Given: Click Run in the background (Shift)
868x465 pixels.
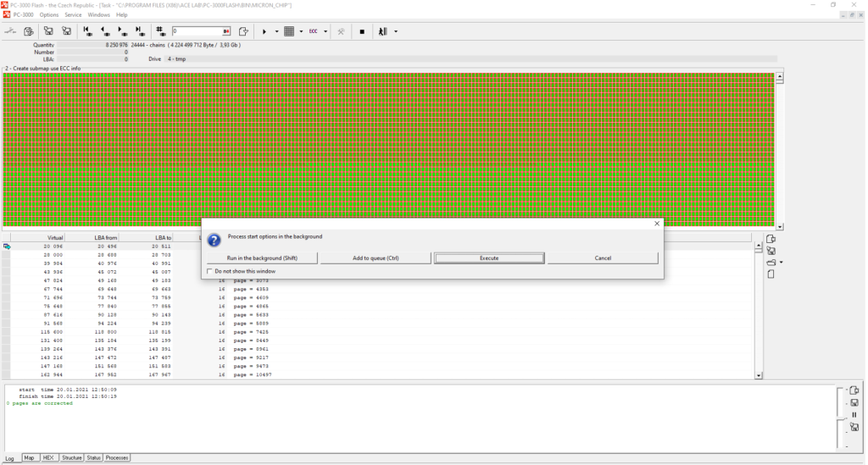Looking at the screenshot, I should click(262, 257).
